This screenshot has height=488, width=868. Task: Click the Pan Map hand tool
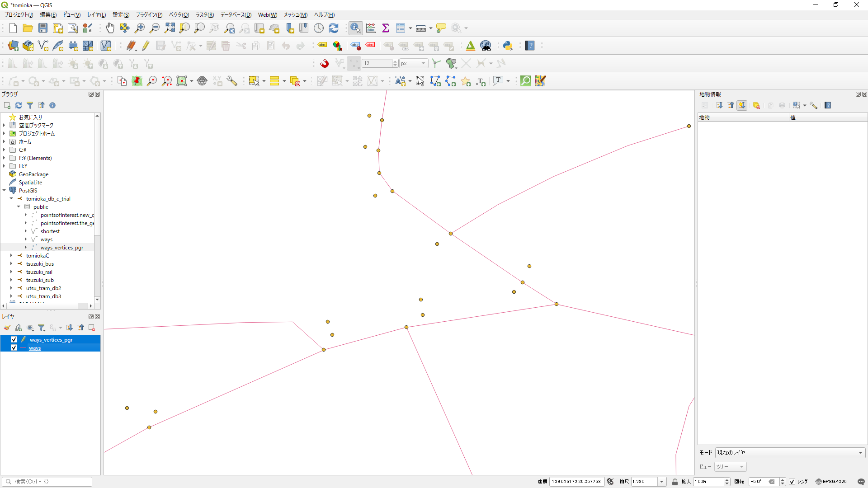110,28
